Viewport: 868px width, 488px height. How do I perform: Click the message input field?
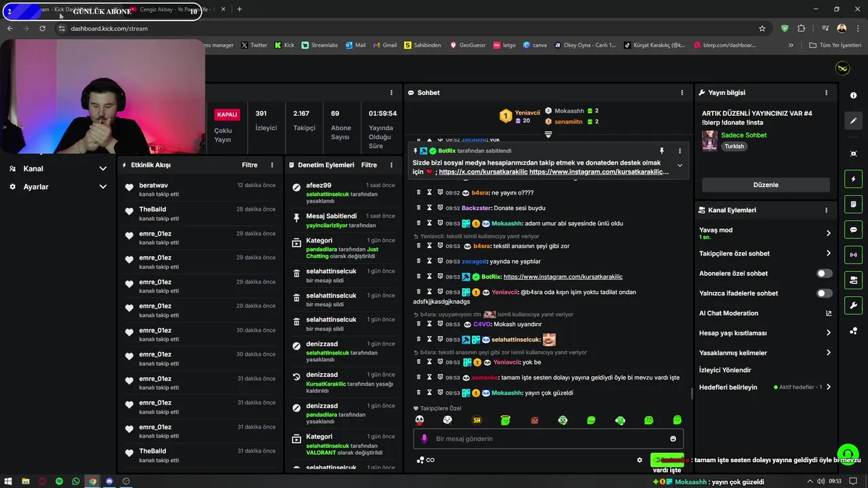548,439
